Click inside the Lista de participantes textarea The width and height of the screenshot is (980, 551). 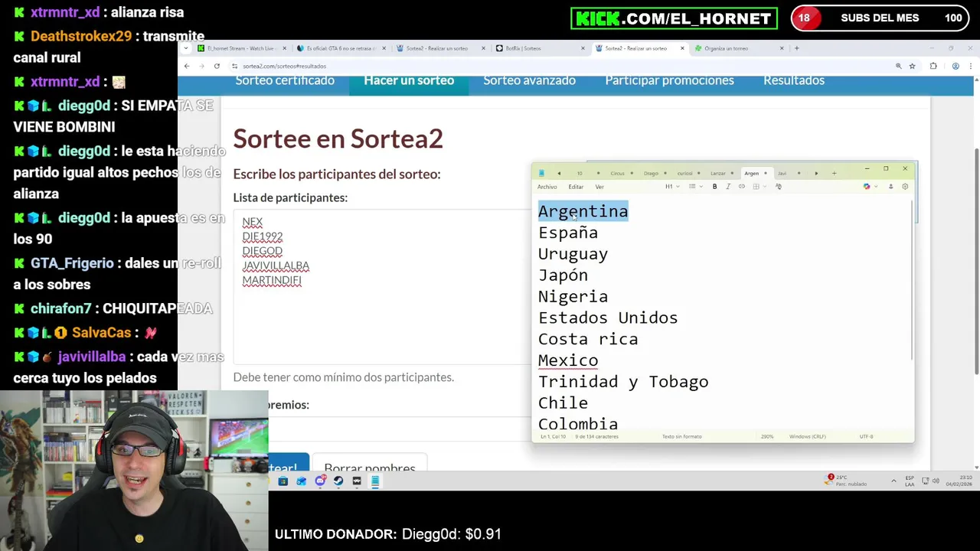pos(381,287)
